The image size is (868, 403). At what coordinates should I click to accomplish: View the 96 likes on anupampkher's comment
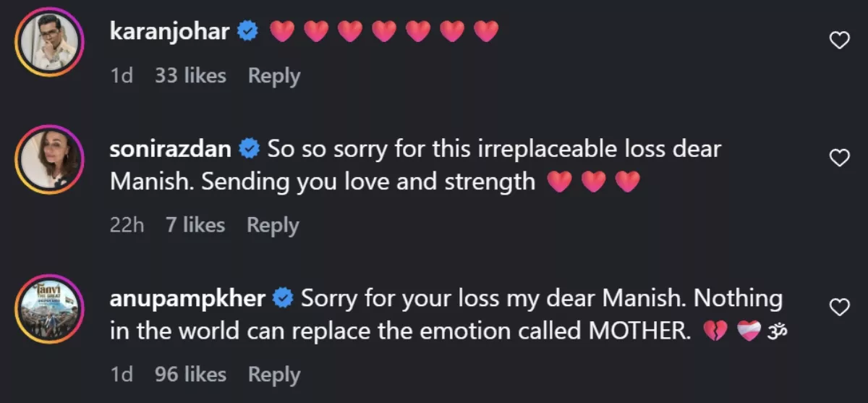[190, 375]
